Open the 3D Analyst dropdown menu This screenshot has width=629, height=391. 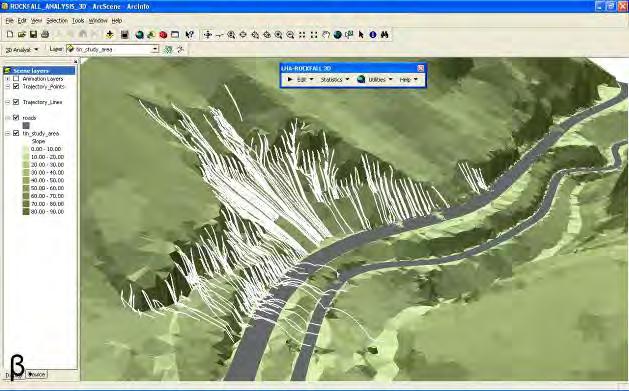click(x=22, y=50)
